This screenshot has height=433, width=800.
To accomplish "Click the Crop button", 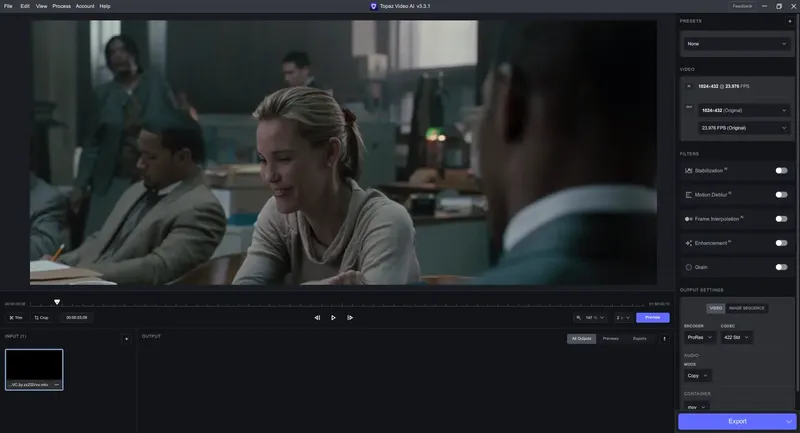I will click(x=41, y=318).
